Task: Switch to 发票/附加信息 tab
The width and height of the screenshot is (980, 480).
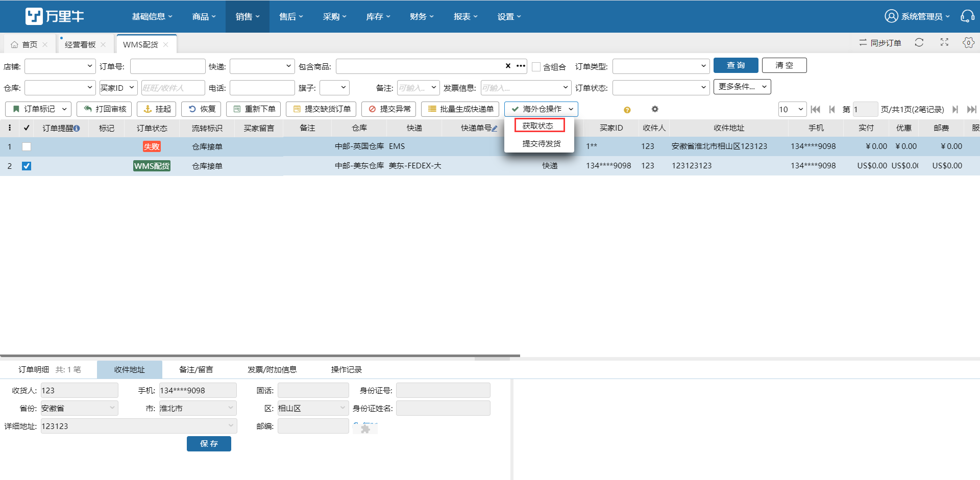Action: pos(272,370)
